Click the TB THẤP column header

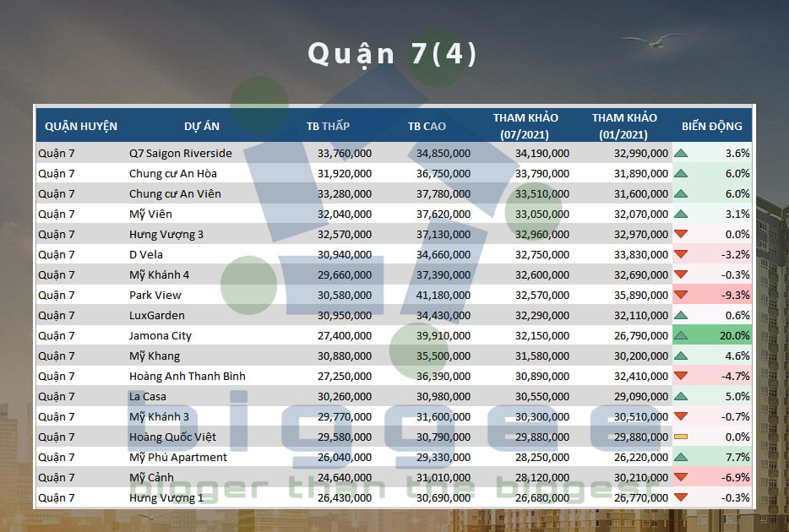tap(328, 126)
